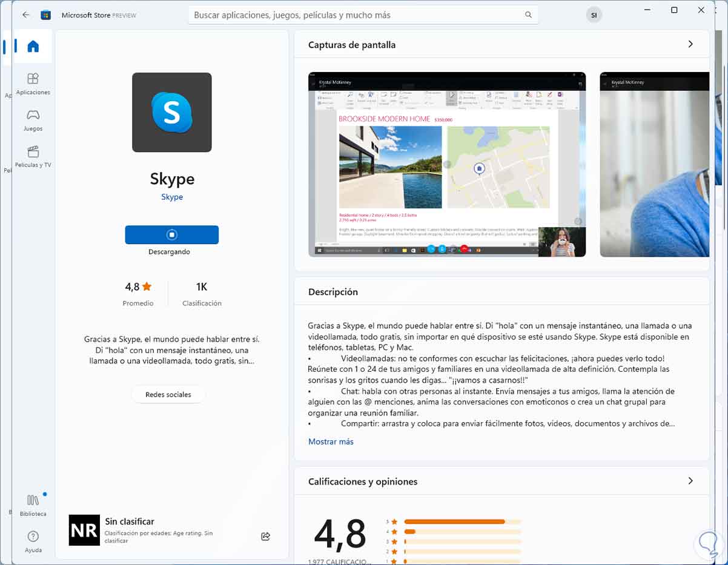Open Películas y TV in the sidebar

point(33,156)
